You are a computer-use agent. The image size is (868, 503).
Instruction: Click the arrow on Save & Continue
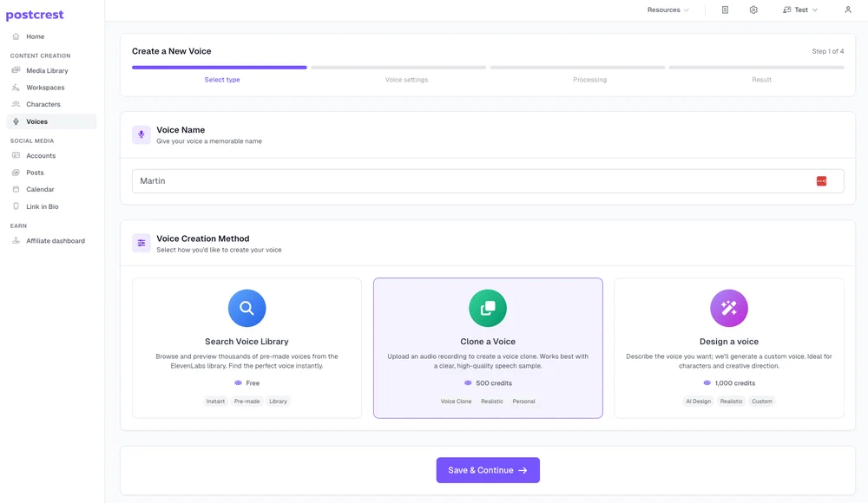click(x=523, y=470)
